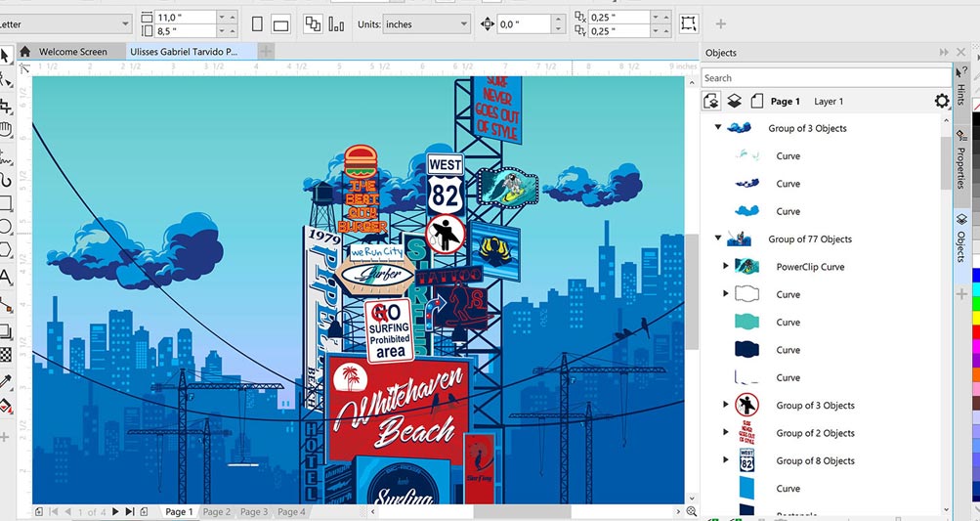Click the Page 1 label in Objects docker
Viewport: 980px width, 521px height.
[x=785, y=102]
